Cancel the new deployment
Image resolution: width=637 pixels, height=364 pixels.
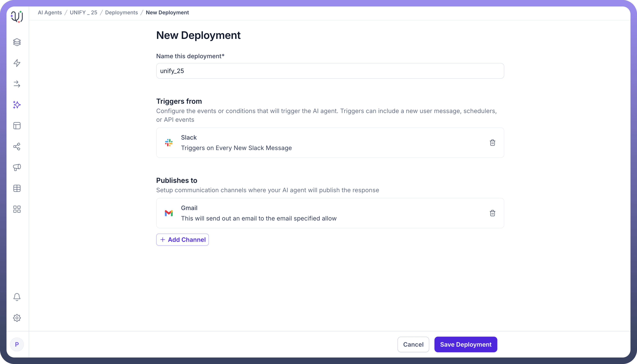(x=413, y=345)
